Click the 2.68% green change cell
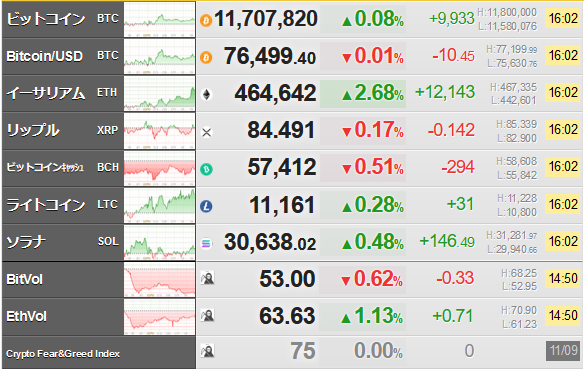This screenshot has height=369, width=584. 363,93
